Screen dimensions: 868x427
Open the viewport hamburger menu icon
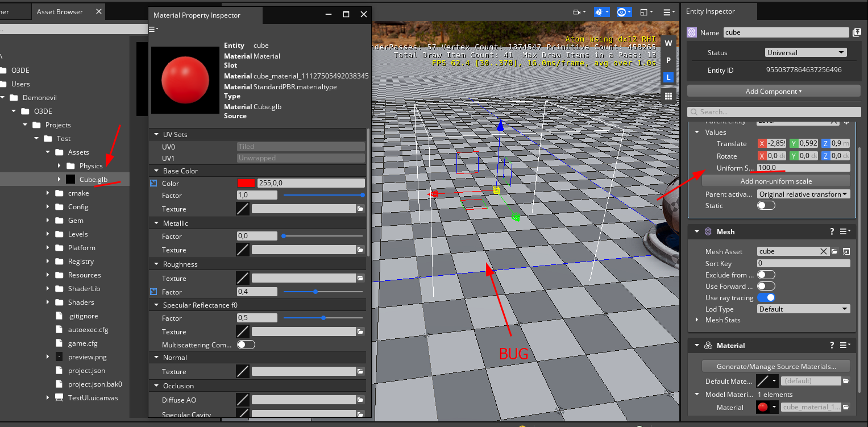point(667,12)
